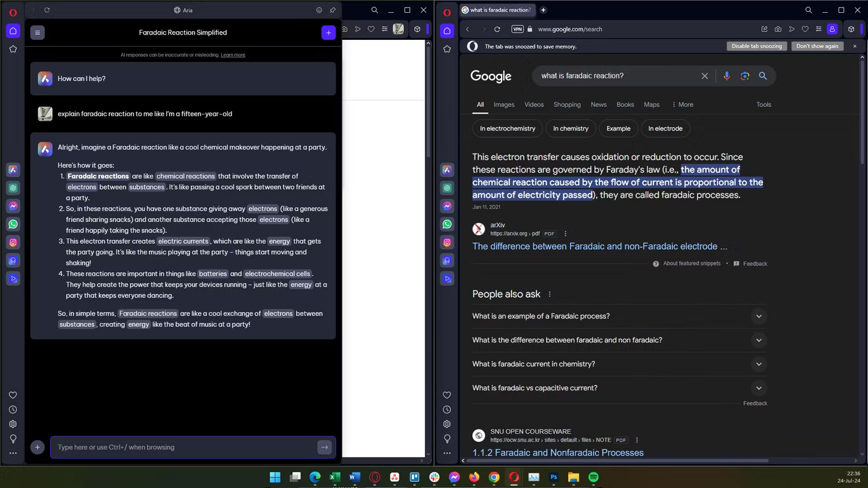Open Opera settings gear in the sidebar
This screenshot has height=488, width=868.
[x=13, y=424]
